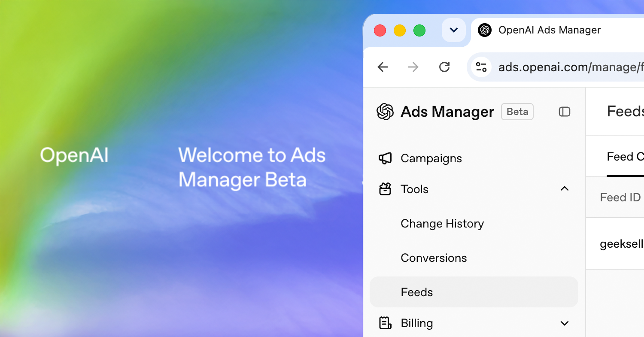Image resolution: width=644 pixels, height=337 pixels.
Task: Select the OpenAI Ads Manager browser tab
Action: pos(558,30)
